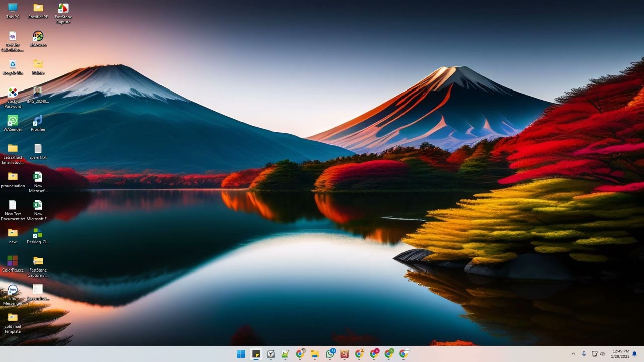The width and height of the screenshot is (644, 362).
Task: Select the Desklog-Cl... shortcut
Action: 38,236
